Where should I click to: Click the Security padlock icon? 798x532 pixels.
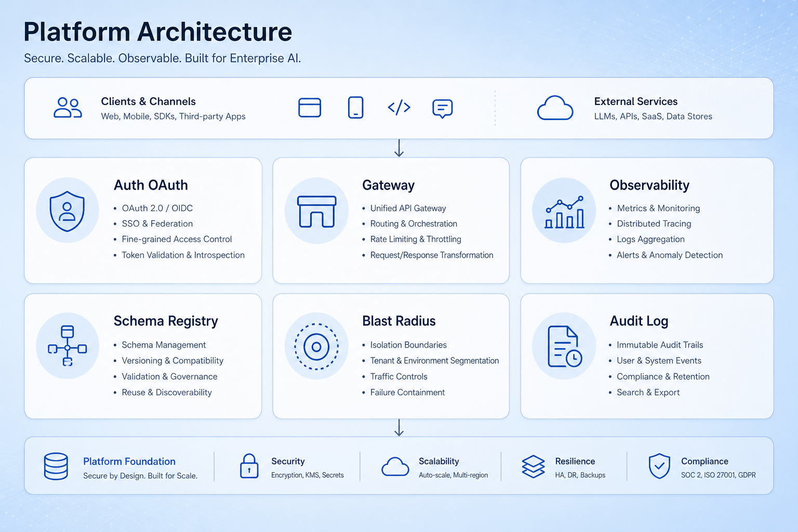(249, 466)
